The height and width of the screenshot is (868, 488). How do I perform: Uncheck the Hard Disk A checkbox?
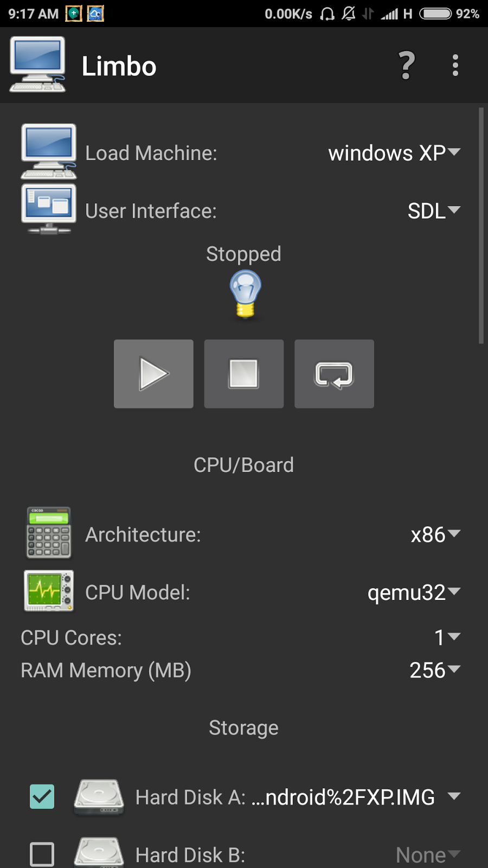click(x=42, y=797)
